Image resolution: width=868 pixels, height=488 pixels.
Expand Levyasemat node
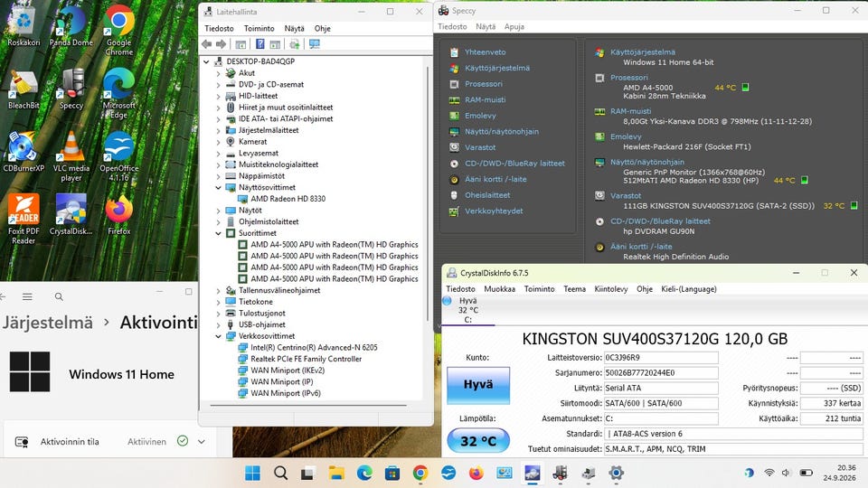218,154
